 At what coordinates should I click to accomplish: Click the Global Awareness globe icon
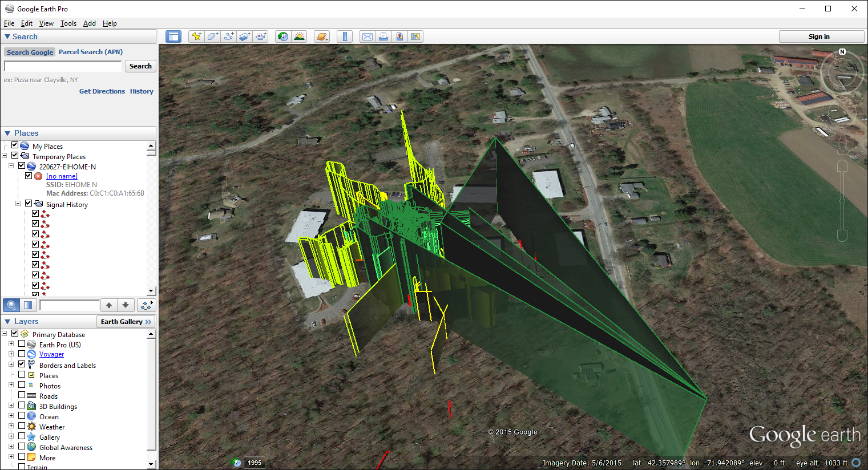coord(32,447)
